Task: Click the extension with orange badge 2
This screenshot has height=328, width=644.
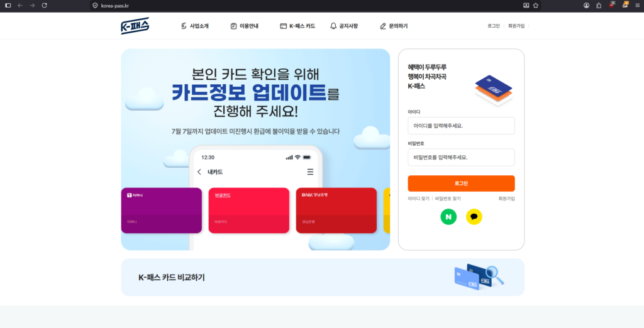Action: pos(625,5)
